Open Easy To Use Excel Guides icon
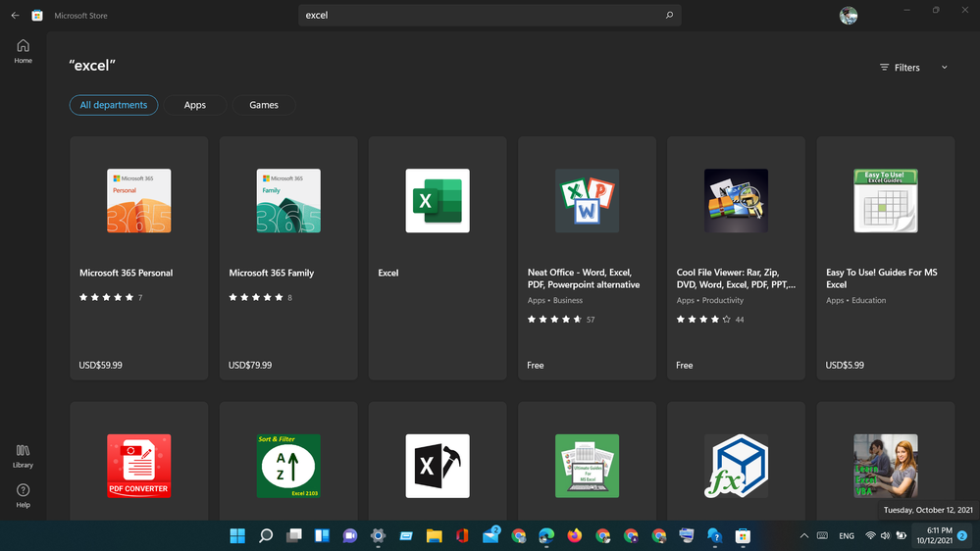Viewport: 980px width, 551px height. pos(886,201)
